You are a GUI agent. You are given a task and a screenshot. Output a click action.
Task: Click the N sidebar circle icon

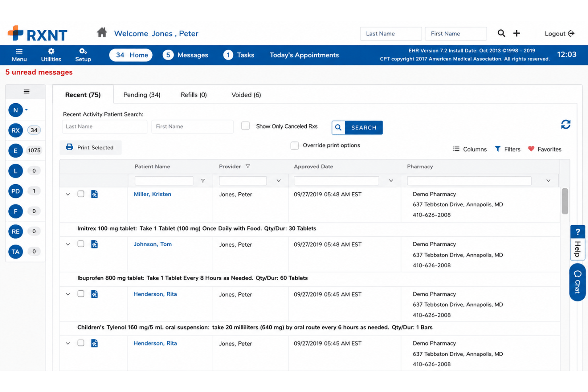pos(15,110)
